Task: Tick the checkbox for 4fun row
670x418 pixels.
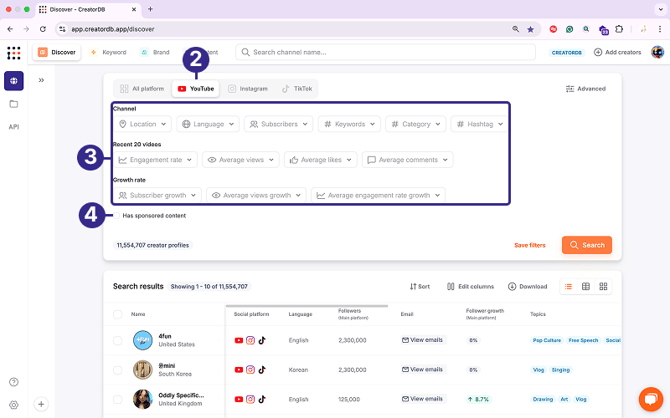Action: (118, 341)
